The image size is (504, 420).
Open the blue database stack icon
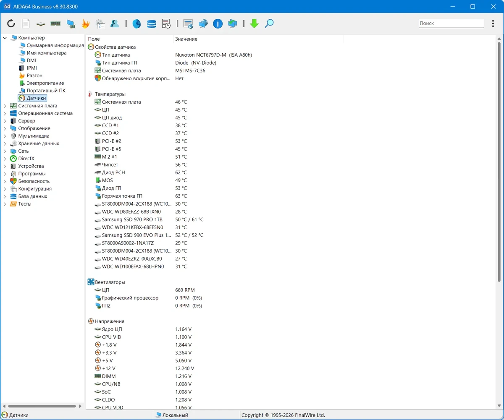[152, 24]
